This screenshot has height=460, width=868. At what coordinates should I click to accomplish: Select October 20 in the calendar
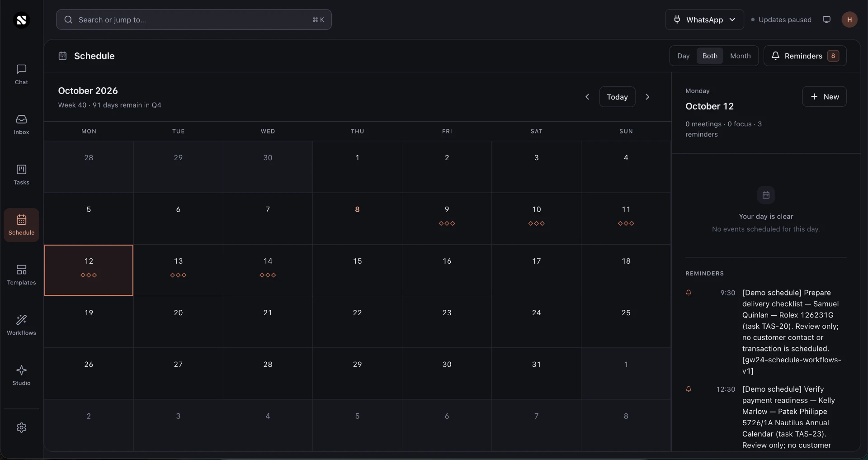pyautogui.click(x=178, y=322)
